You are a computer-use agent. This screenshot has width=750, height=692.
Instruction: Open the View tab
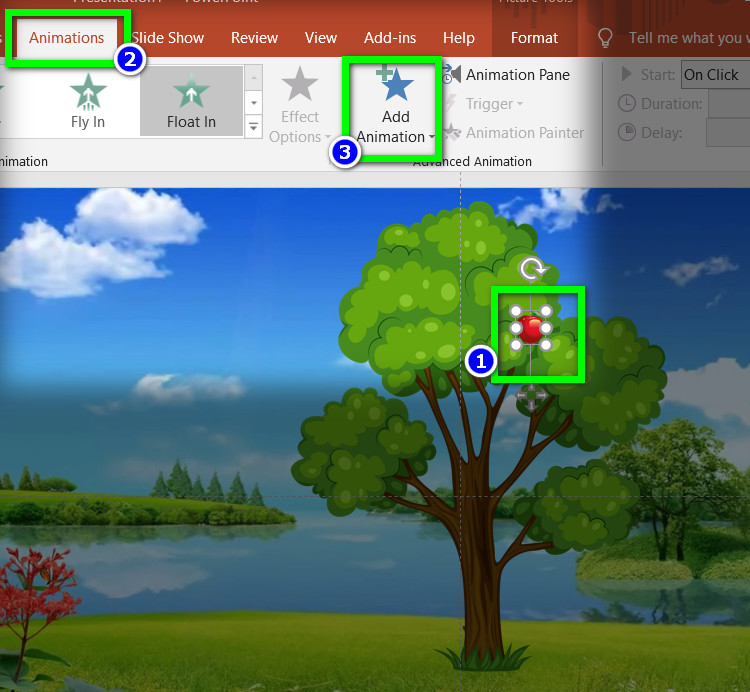click(x=320, y=38)
